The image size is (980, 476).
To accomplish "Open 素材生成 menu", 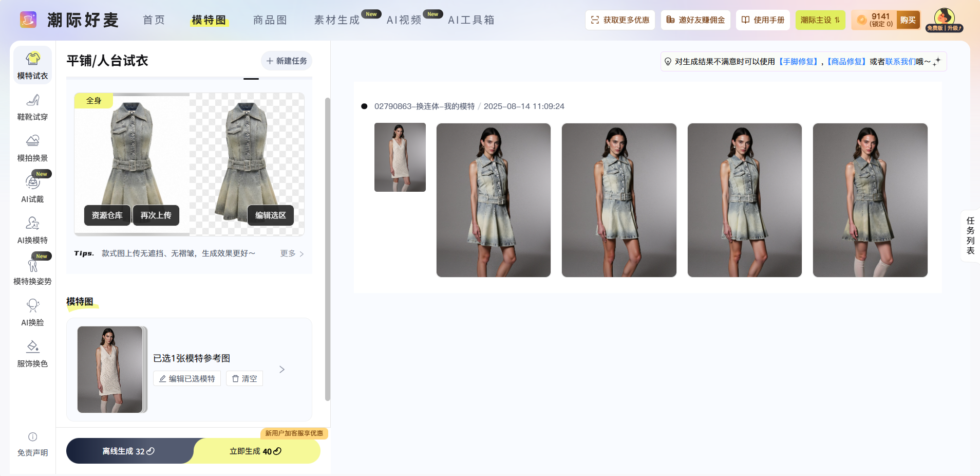I will (337, 20).
